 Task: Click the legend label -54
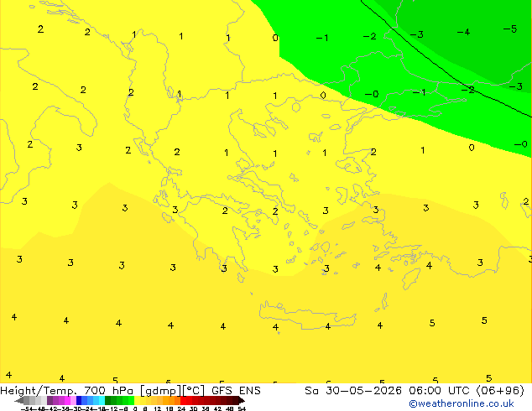point(27,408)
